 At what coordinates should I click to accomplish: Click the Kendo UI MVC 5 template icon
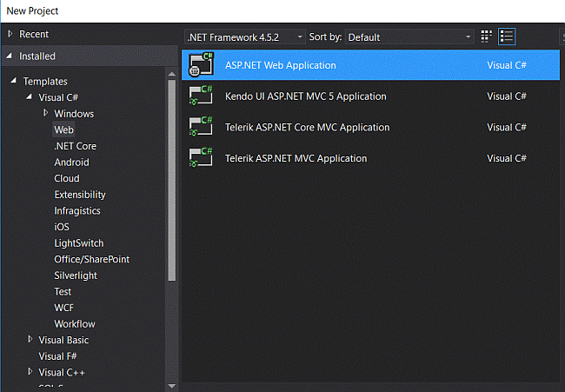point(202,96)
